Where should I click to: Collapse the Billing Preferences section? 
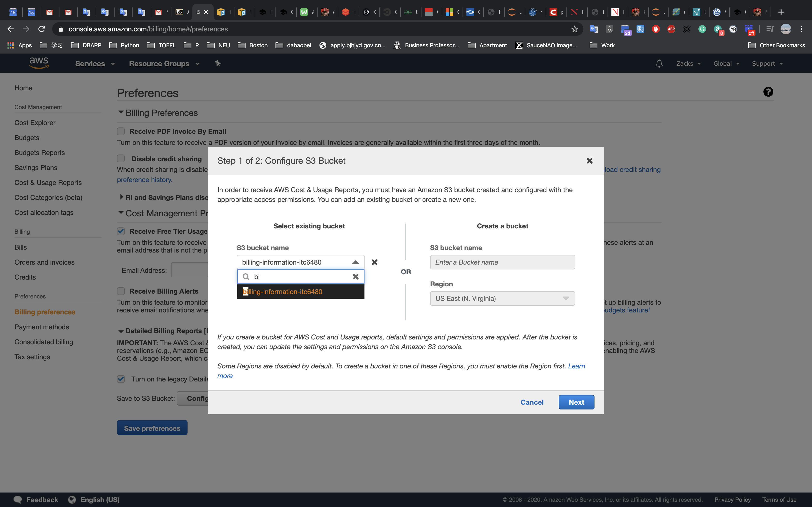[121, 113]
